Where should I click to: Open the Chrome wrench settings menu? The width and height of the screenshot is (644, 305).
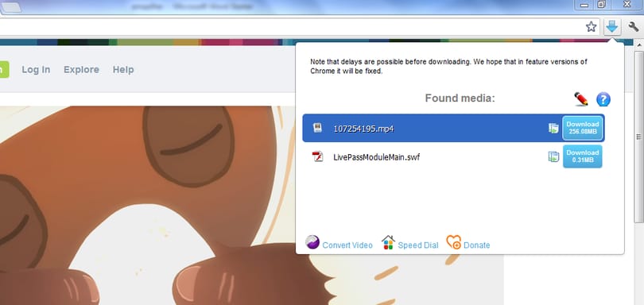634,27
